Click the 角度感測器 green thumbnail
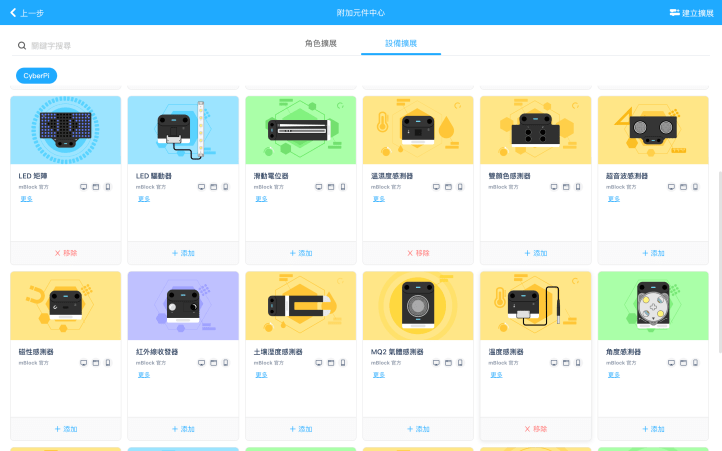 653,306
